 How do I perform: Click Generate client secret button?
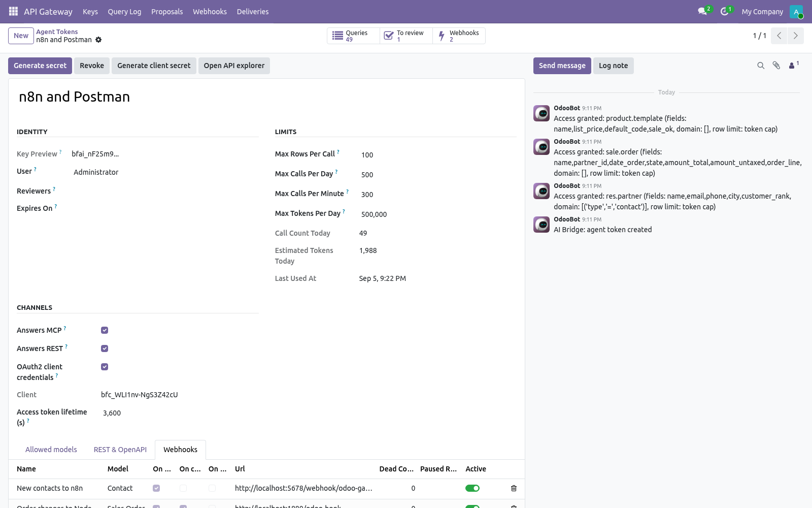[154, 66]
